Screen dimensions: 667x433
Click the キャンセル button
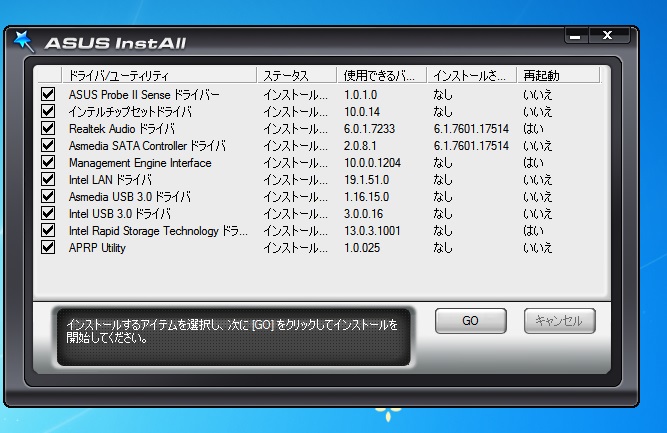[x=559, y=321]
